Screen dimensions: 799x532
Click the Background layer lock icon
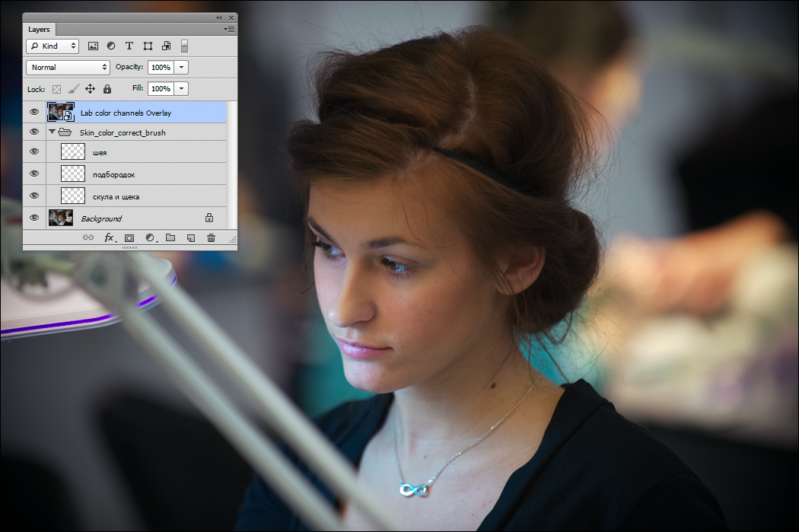pos(209,218)
